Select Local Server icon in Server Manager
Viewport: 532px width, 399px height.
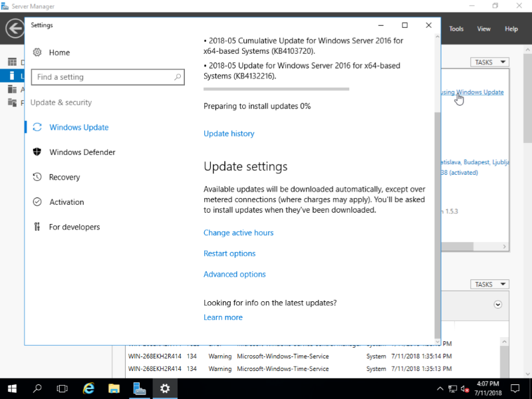(x=12, y=76)
